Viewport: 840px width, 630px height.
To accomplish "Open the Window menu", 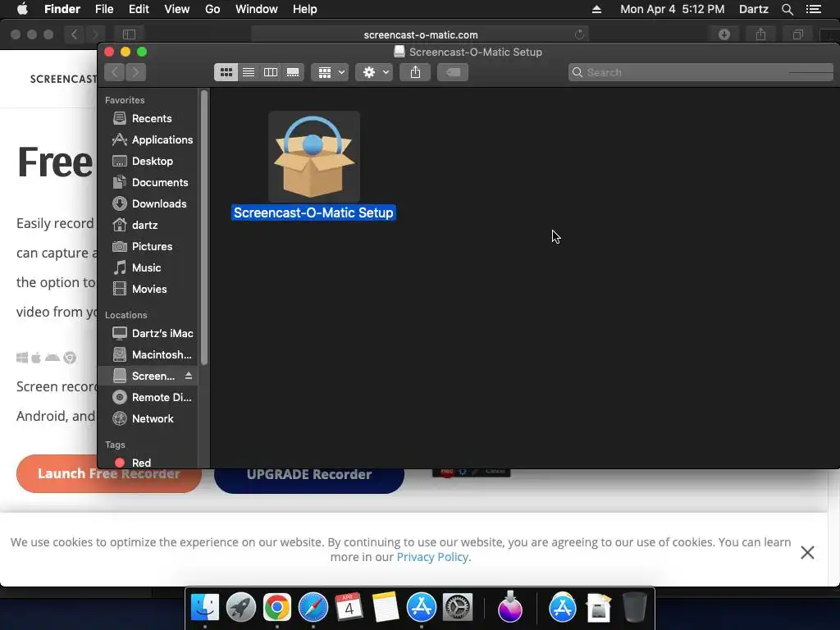I will pos(257,9).
